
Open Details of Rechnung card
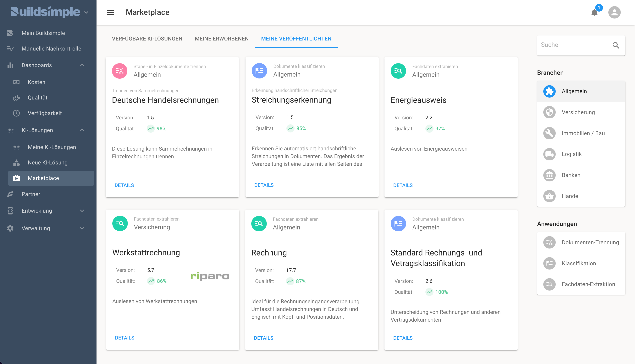point(263,338)
